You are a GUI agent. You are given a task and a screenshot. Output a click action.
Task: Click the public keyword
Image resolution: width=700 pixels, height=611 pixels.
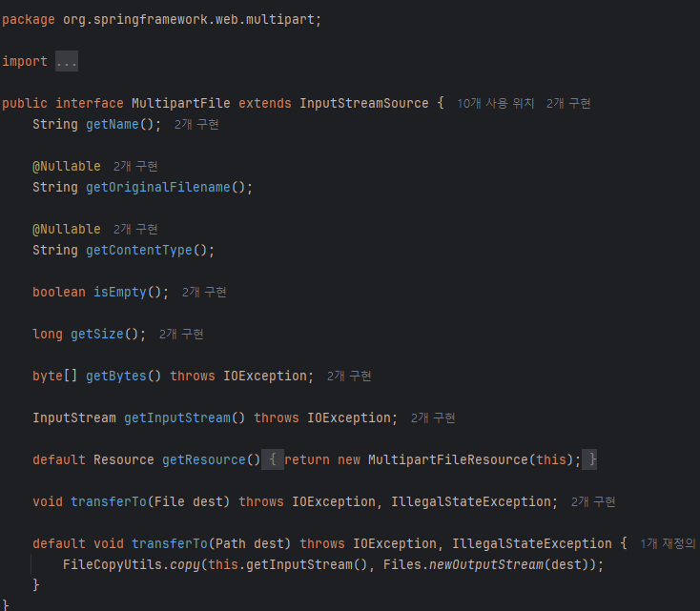[25, 104]
